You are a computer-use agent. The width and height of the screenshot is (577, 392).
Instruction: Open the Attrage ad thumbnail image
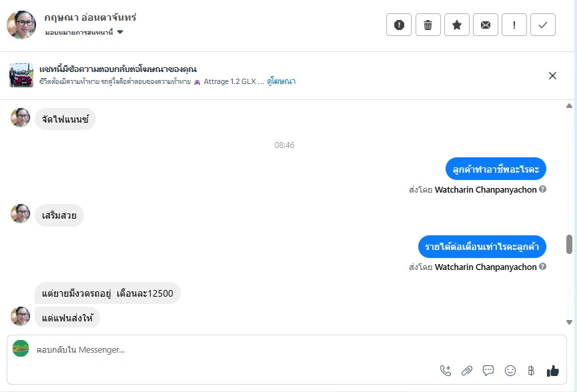click(x=21, y=75)
